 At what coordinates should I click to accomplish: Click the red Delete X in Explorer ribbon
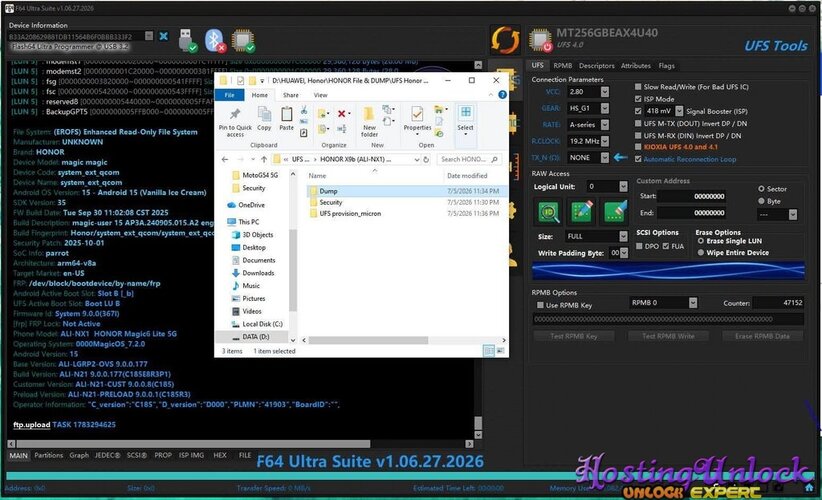click(342, 113)
